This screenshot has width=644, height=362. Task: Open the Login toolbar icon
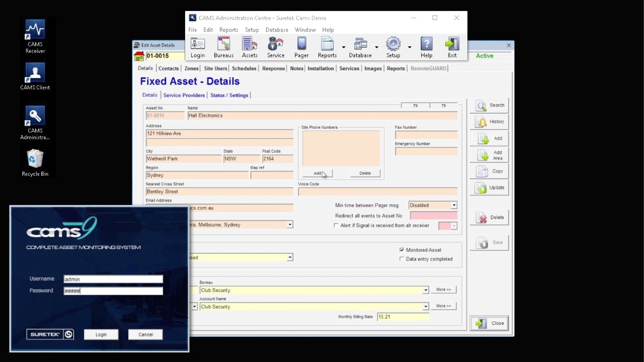198,48
